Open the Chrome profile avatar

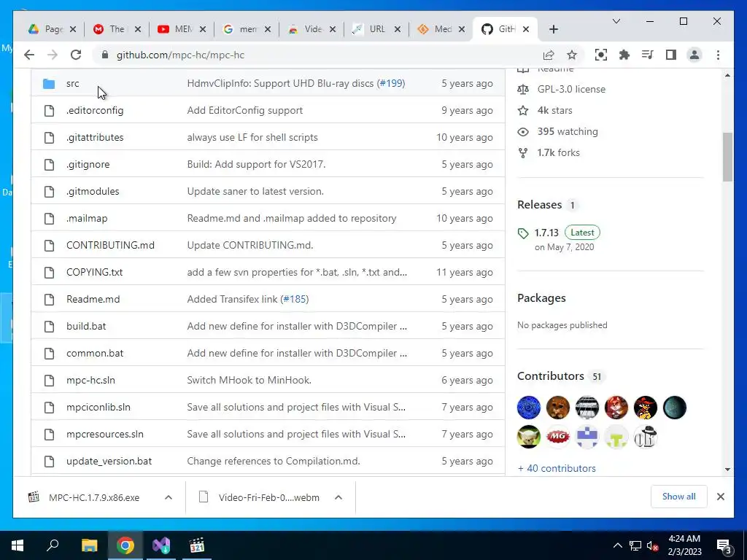(x=694, y=55)
